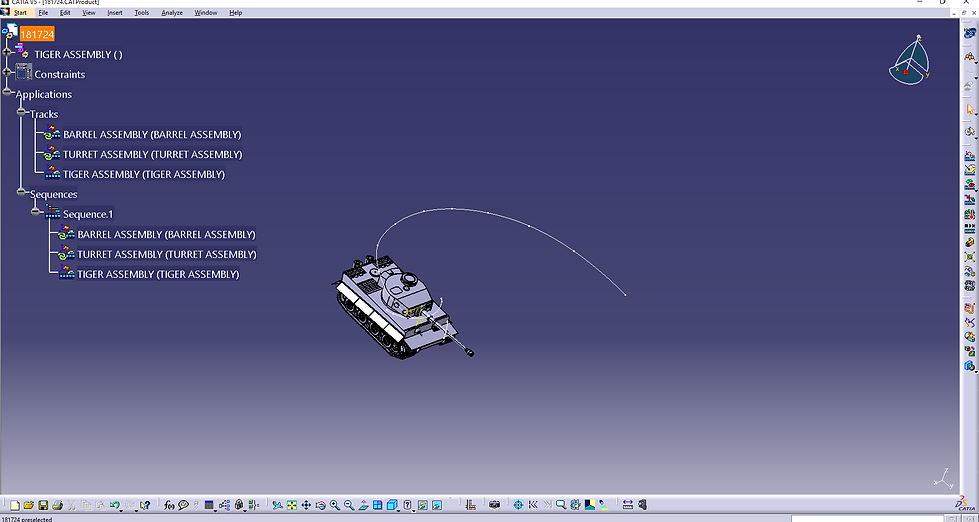The image size is (979, 522).
Task: Open the Edit menu
Action: (65, 12)
